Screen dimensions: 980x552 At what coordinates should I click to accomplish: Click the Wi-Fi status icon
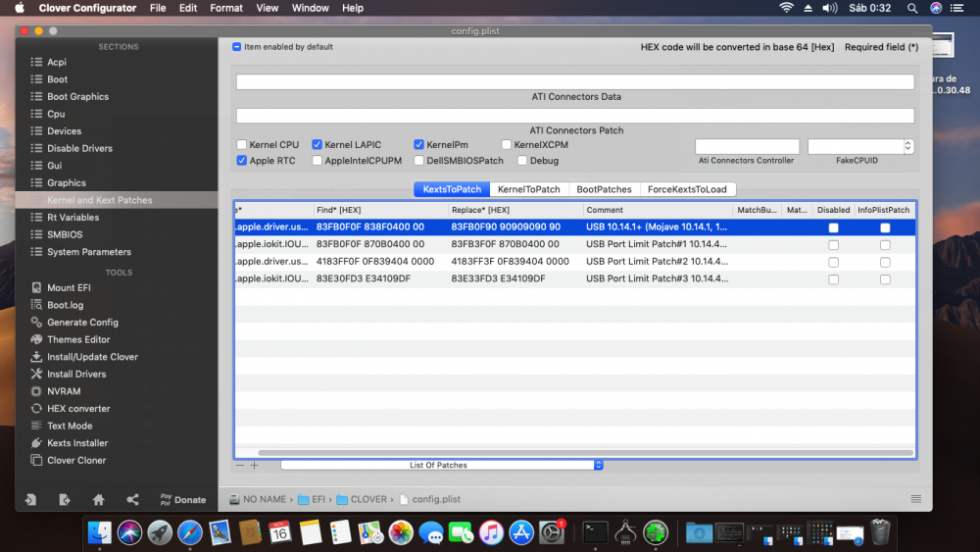(x=786, y=8)
